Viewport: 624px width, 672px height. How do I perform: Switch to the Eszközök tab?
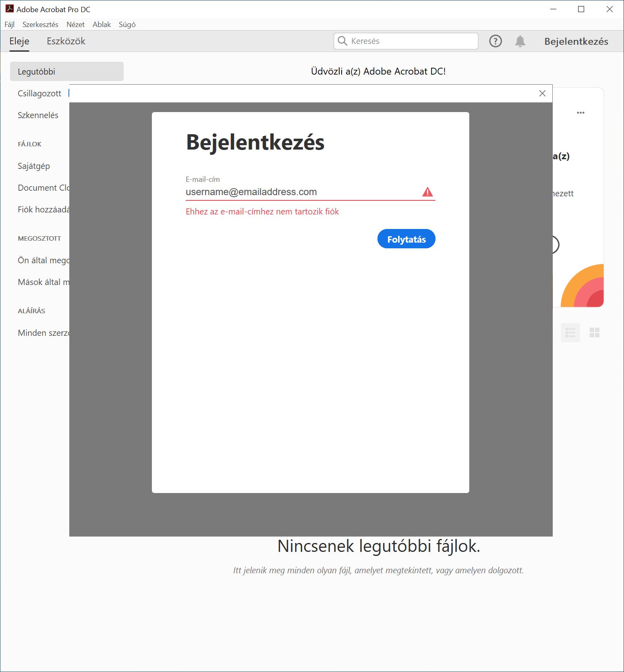coord(66,41)
